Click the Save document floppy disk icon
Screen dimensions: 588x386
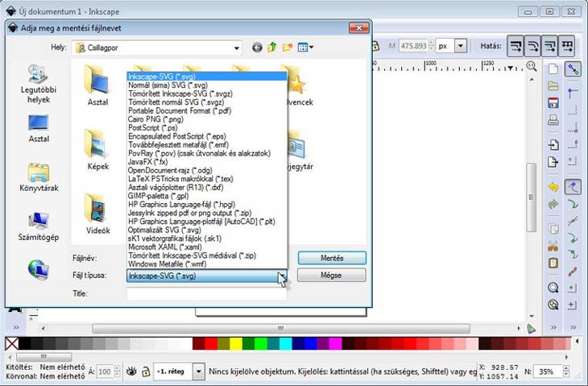pos(553,103)
